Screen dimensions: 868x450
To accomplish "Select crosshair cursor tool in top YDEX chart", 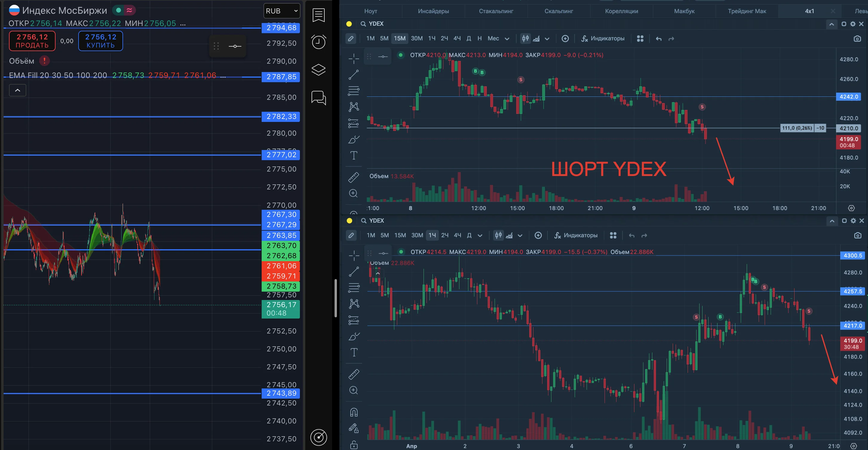I will click(353, 59).
